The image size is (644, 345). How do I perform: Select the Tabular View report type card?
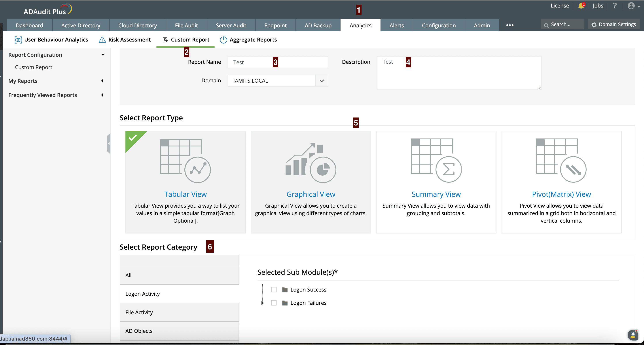[185, 182]
